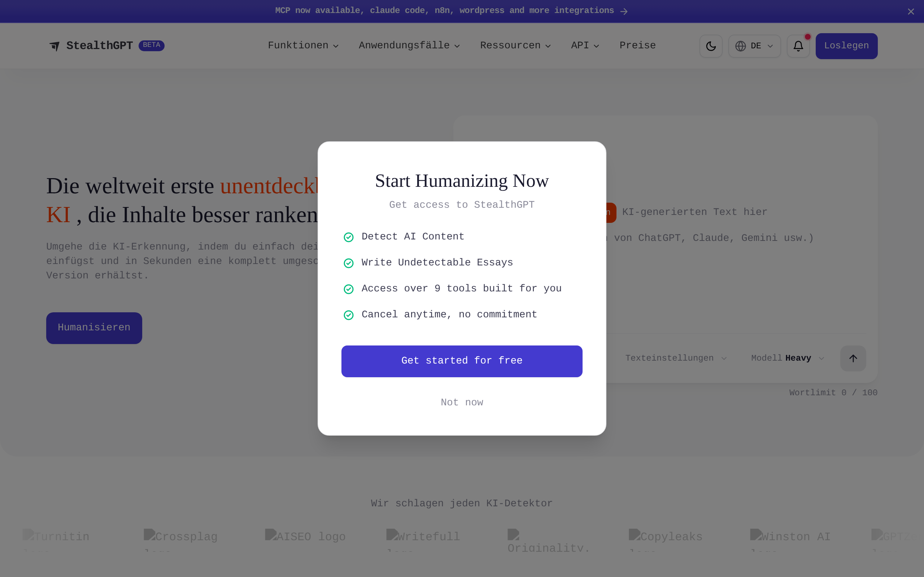Dismiss the MCP announcement banner
This screenshot has height=577, width=924.
point(911,12)
